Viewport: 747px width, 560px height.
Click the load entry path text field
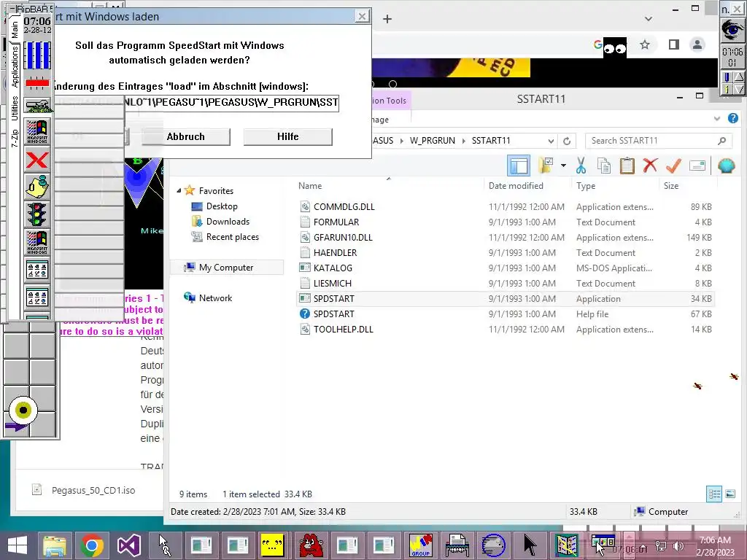(x=231, y=103)
